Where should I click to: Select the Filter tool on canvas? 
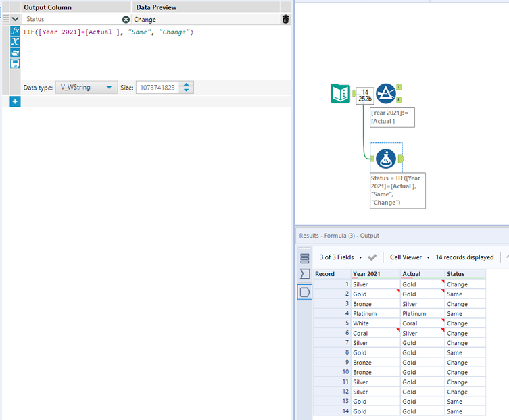[x=386, y=94]
